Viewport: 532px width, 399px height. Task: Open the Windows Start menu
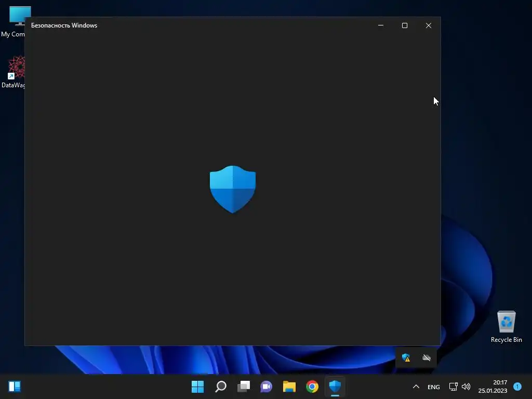click(x=197, y=387)
